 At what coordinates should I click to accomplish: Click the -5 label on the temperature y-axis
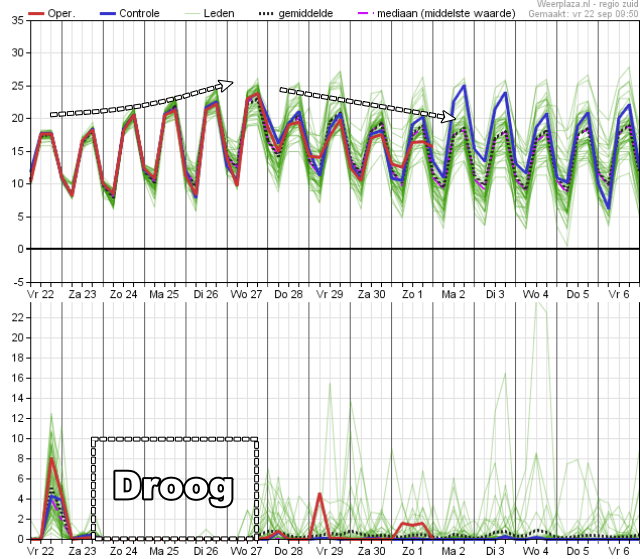(x=18, y=281)
